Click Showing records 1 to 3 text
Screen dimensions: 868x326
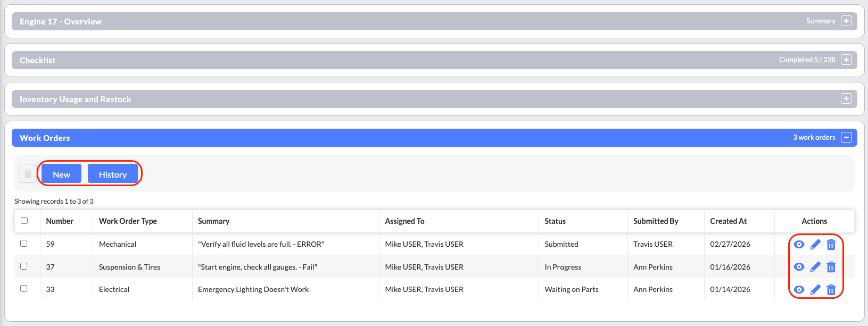[54, 201]
